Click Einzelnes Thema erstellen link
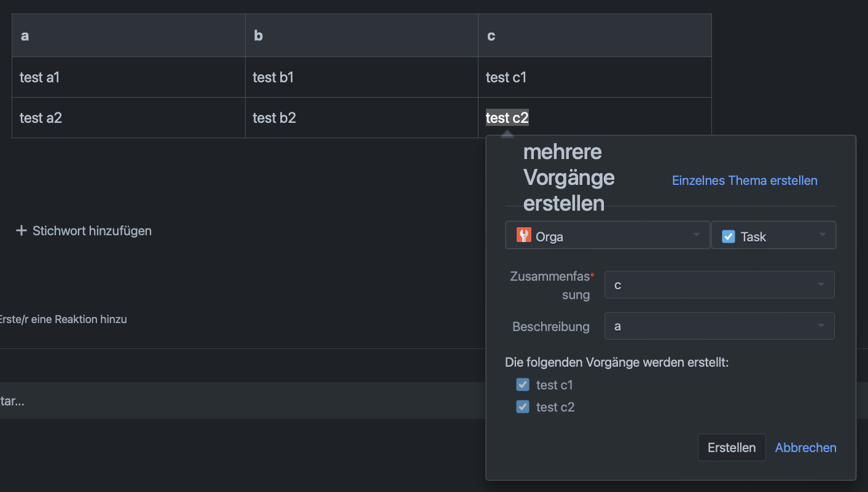868x492 pixels. click(x=745, y=181)
